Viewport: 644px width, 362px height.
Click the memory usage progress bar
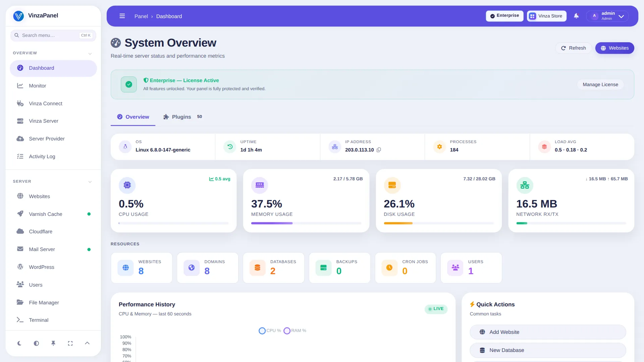(x=306, y=223)
